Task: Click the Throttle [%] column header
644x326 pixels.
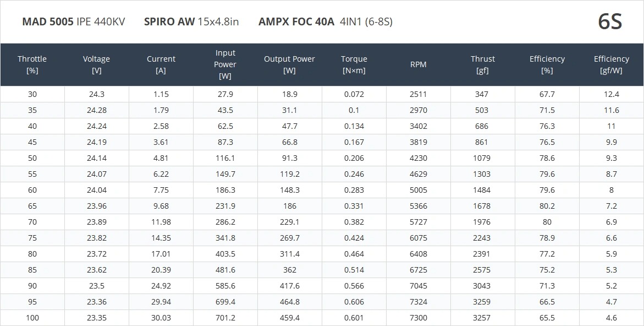Action: [32, 64]
